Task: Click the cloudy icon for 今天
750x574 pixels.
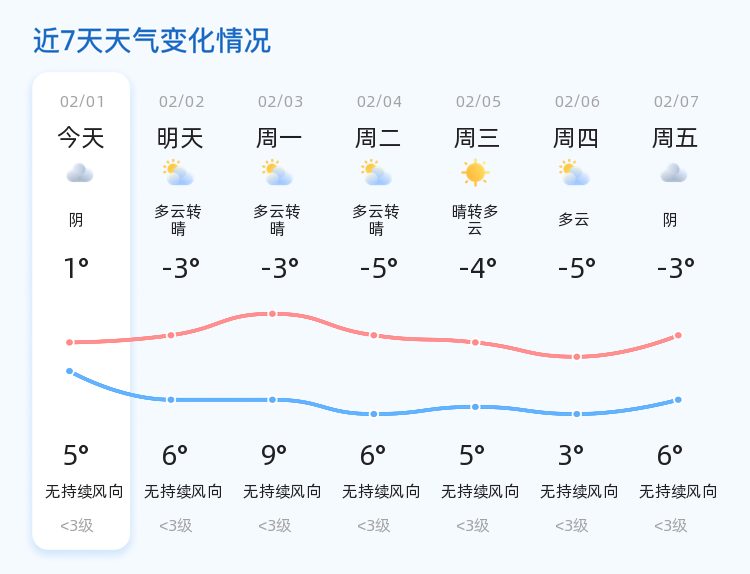Action: [80, 173]
